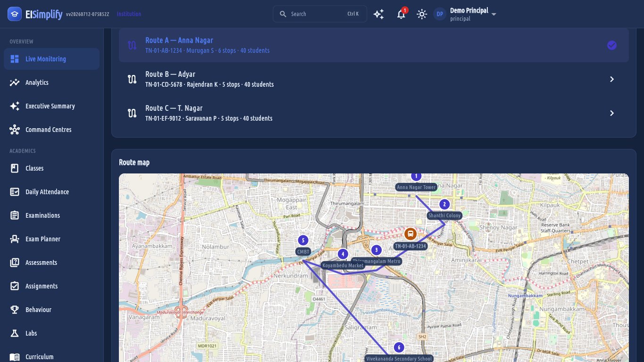Focus the Search field
This screenshot has width=644, height=362.
click(320, 14)
